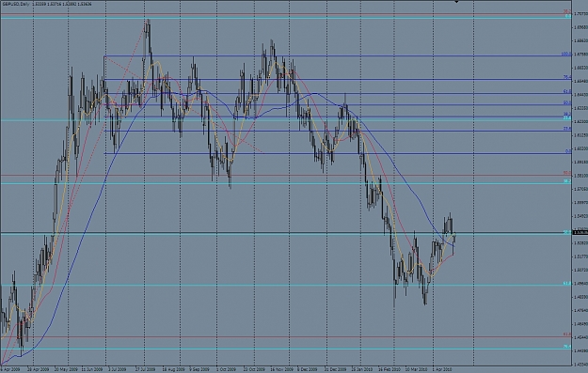Click the 1.7073 price axis label
This screenshot has width=588, height=373.
(580, 14)
